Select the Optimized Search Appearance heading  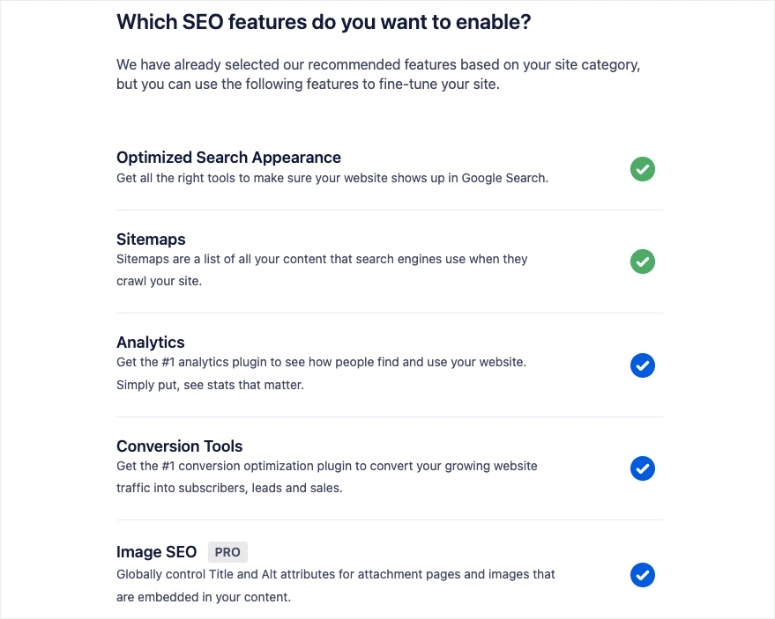click(x=228, y=157)
